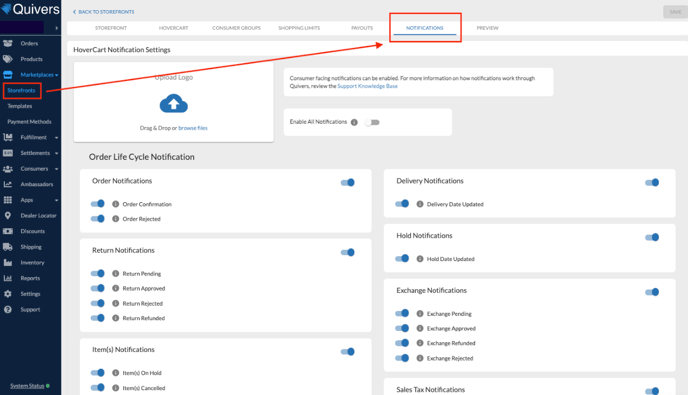Click the Reports bar chart icon

[x=8, y=278]
